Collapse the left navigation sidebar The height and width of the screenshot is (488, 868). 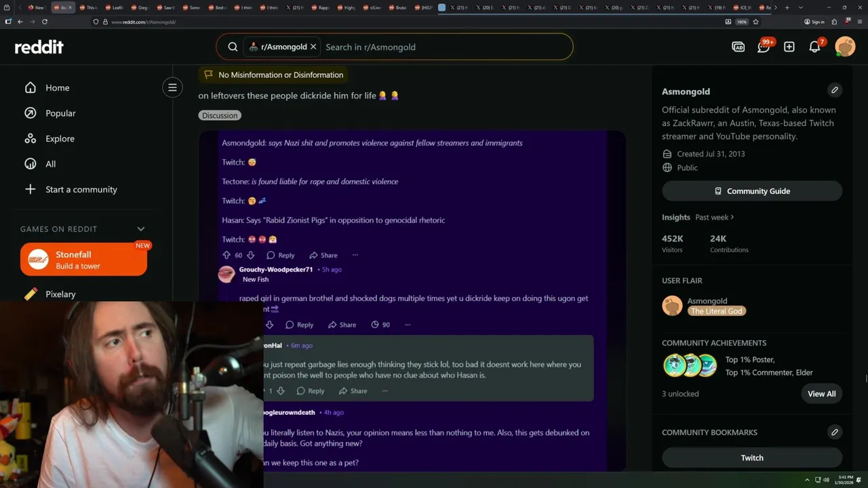(x=172, y=87)
